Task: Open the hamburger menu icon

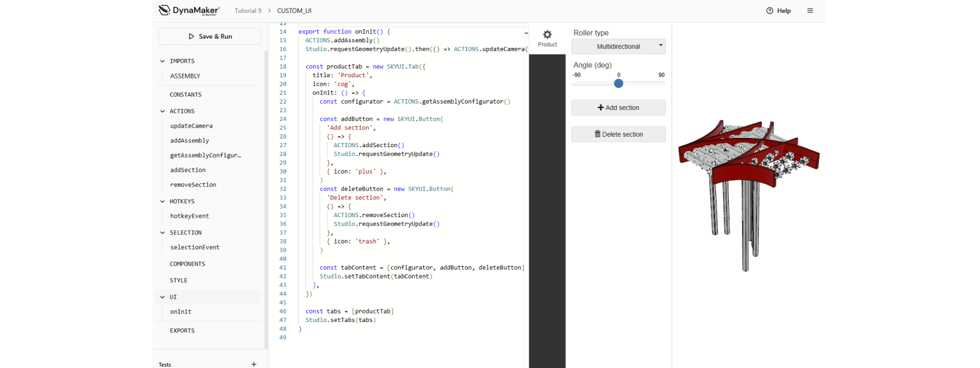Action: (x=810, y=10)
